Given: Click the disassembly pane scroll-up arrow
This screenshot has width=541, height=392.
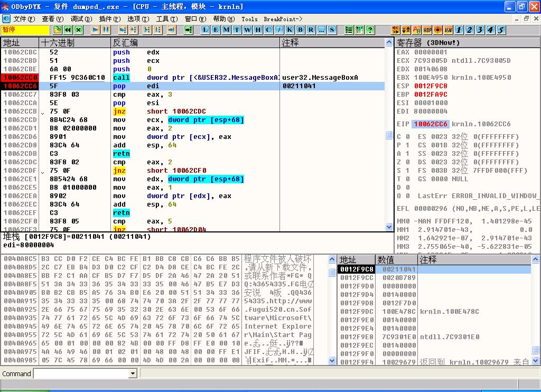Looking at the screenshot, I should click(389, 42).
